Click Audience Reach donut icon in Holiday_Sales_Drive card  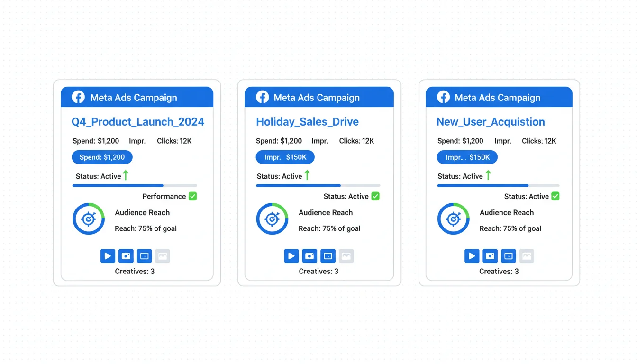click(x=272, y=219)
